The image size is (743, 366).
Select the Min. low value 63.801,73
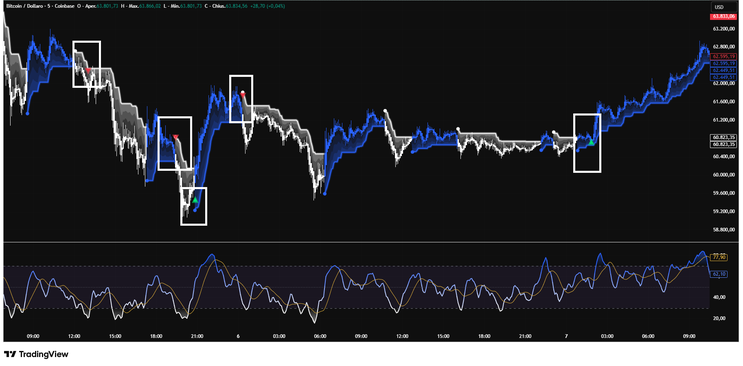click(190, 6)
